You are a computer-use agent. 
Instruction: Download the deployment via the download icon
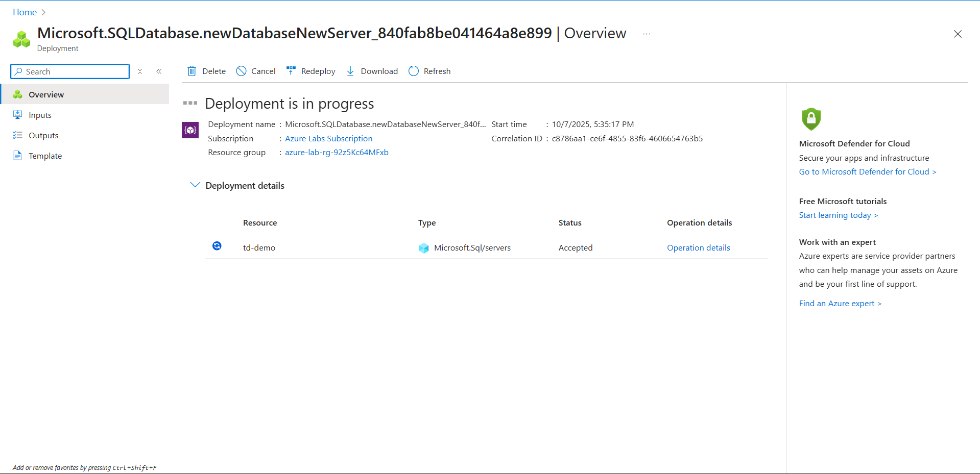tap(350, 71)
